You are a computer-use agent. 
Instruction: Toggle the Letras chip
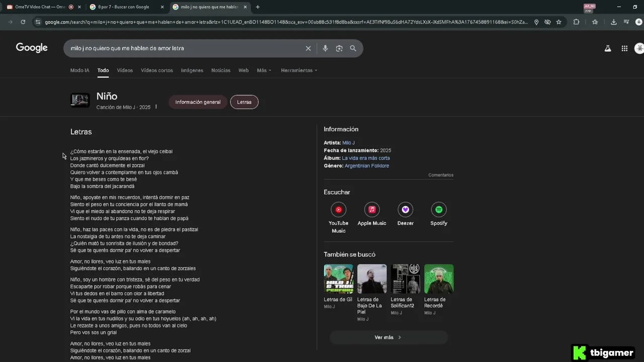pos(244,102)
